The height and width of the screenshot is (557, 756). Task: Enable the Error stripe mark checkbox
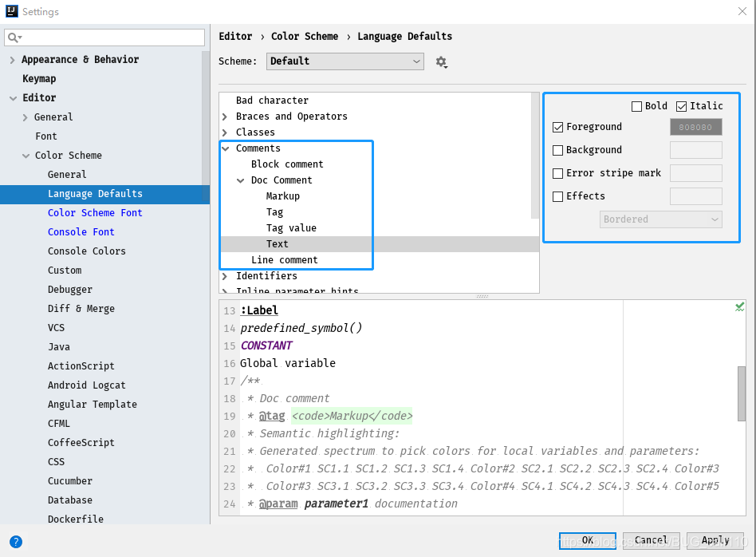tap(557, 173)
